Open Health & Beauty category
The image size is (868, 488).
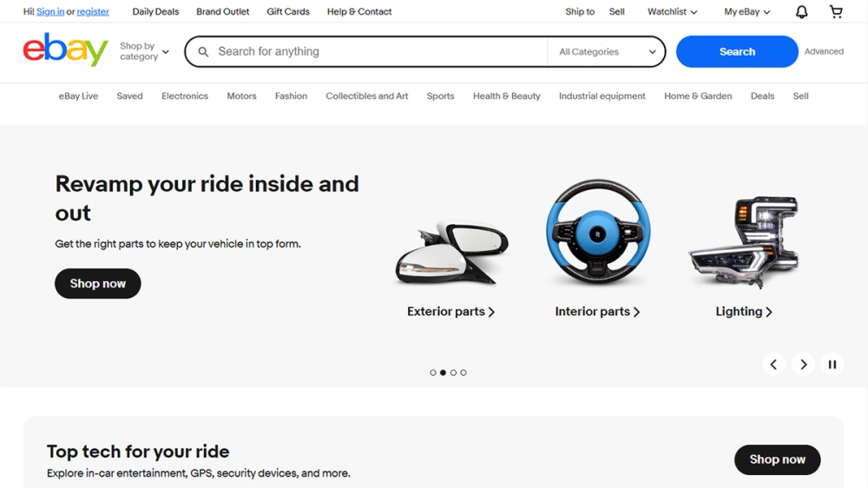(x=507, y=96)
